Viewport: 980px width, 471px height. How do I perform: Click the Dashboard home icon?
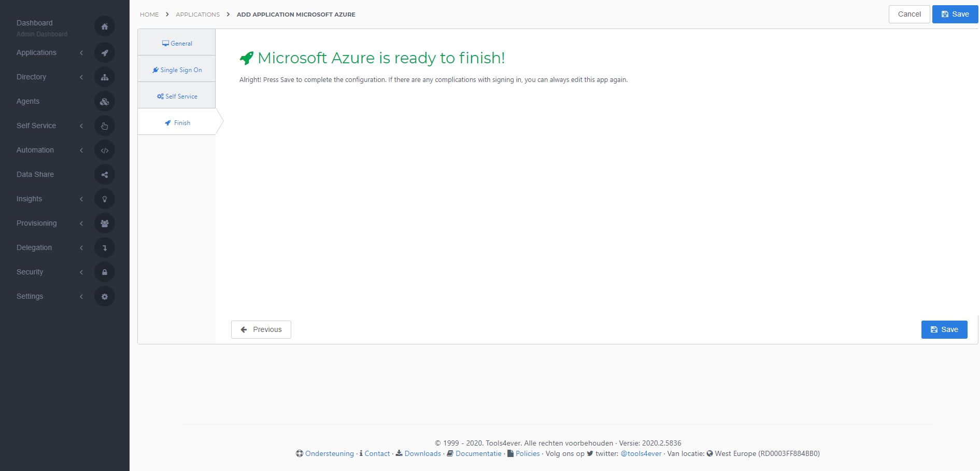105,26
